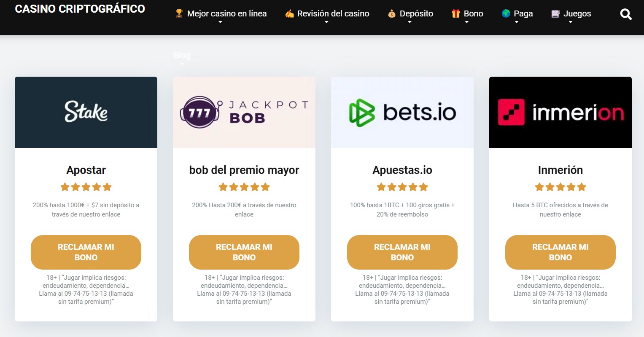Image resolution: width=644 pixels, height=337 pixels.
Task: Click the globe icon beside Paga
Action: 506,14
